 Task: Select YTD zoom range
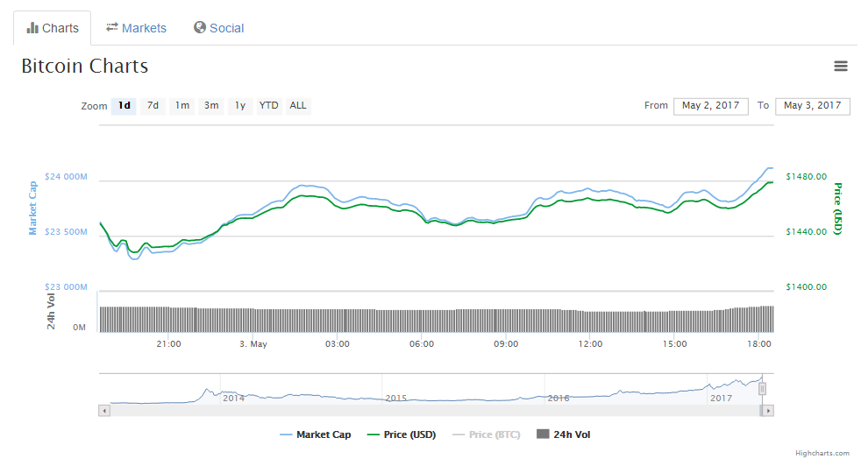tap(268, 106)
